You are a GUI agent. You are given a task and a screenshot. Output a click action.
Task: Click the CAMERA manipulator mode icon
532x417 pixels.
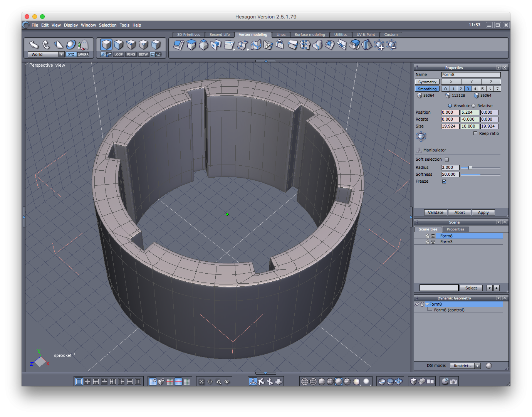tap(83, 54)
